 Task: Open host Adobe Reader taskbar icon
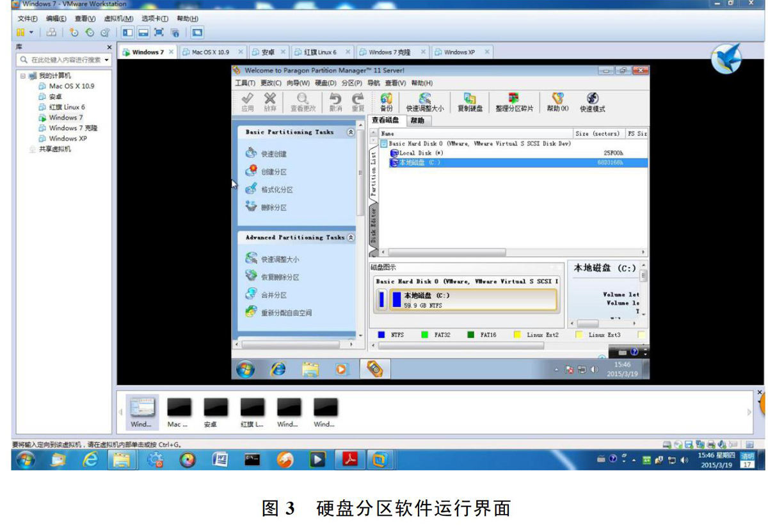350,459
